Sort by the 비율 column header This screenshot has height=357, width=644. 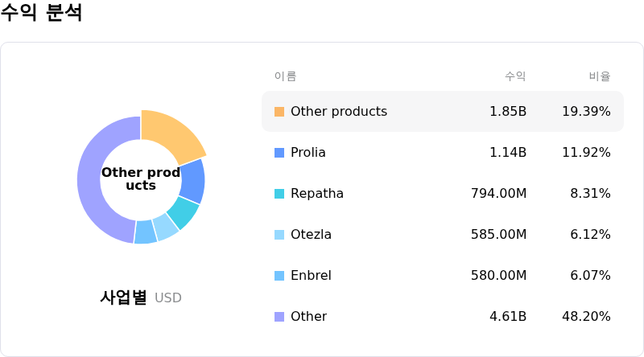pyautogui.click(x=600, y=76)
